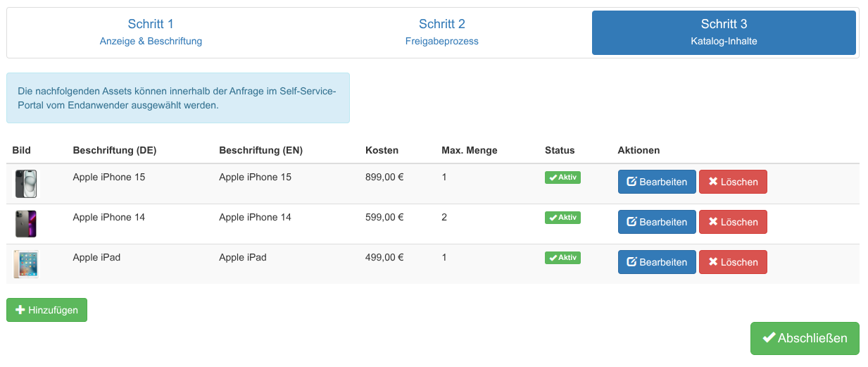This screenshot has width=868, height=367.
Task: Switch to Schritt 2 Freigabeprozess tab
Action: tap(441, 32)
